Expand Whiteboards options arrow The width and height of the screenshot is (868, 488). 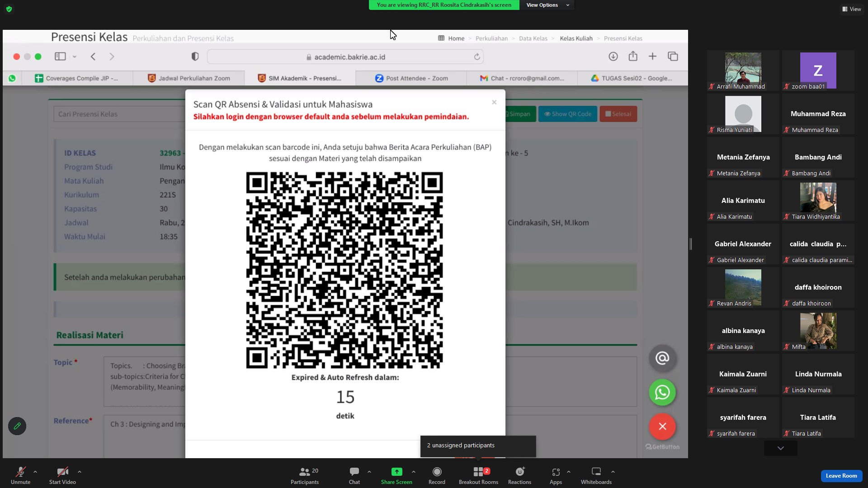613,472
